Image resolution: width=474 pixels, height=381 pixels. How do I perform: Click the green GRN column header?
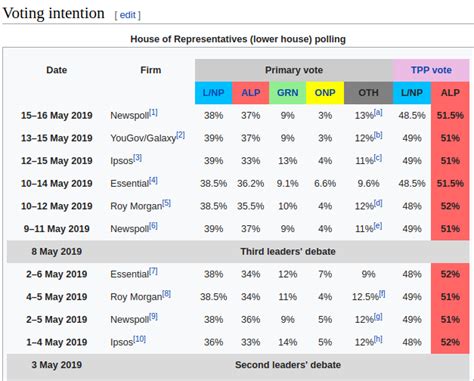tap(288, 93)
